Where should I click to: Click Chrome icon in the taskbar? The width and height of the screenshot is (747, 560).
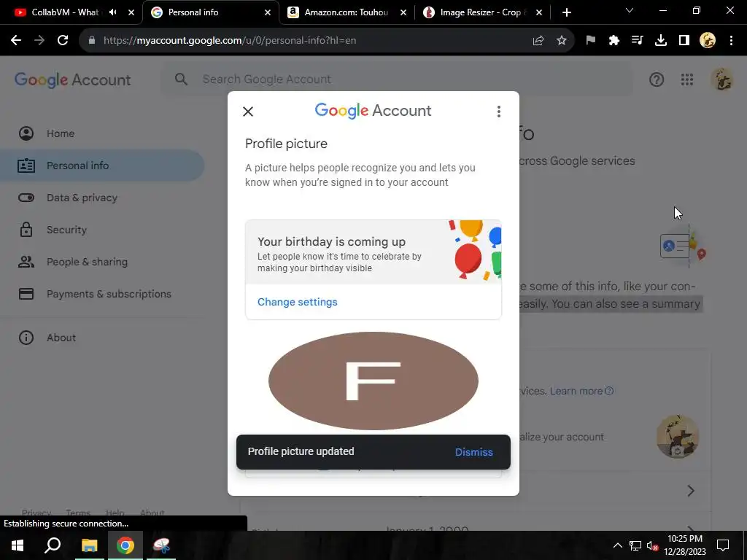point(125,545)
